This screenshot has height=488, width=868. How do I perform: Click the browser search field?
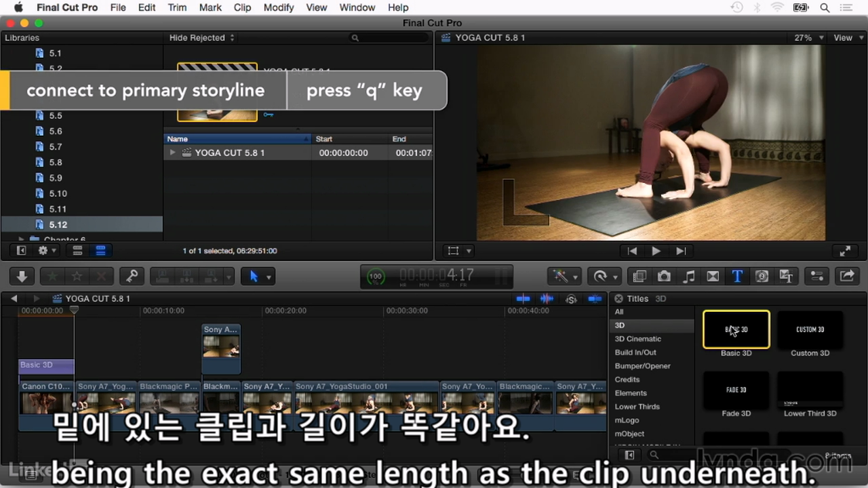pyautogui.click(x=389, y=38)
